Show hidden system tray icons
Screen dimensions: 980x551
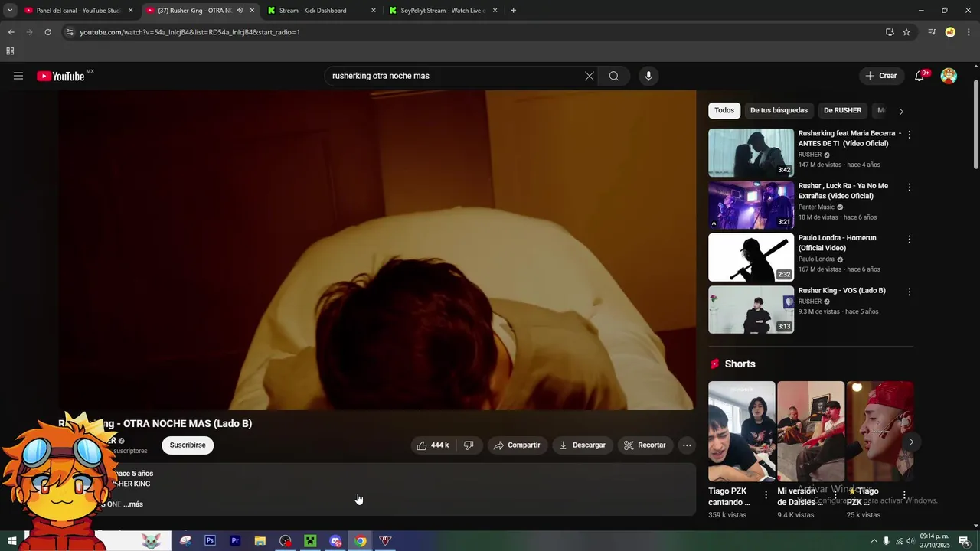point(874,541)
